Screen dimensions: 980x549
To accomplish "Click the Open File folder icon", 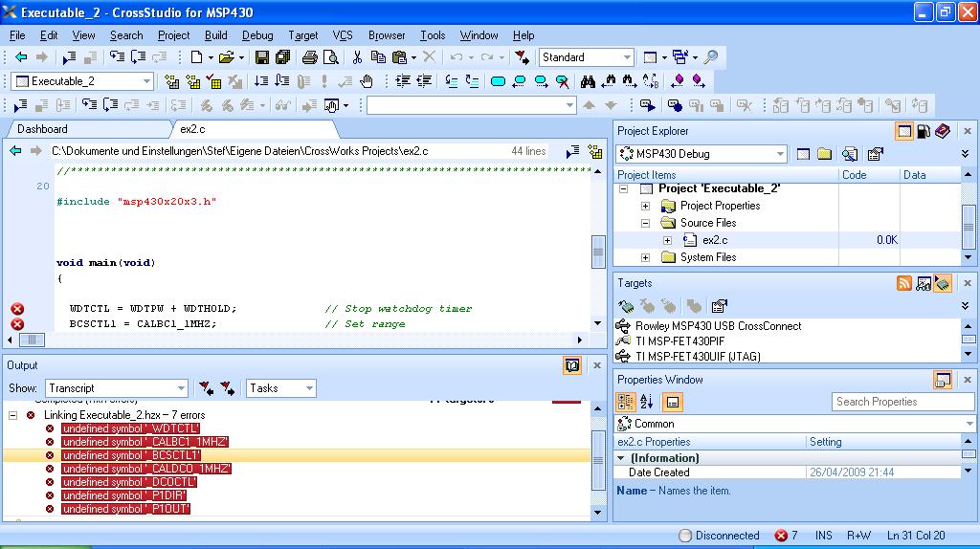I will [x=226, y=57].
